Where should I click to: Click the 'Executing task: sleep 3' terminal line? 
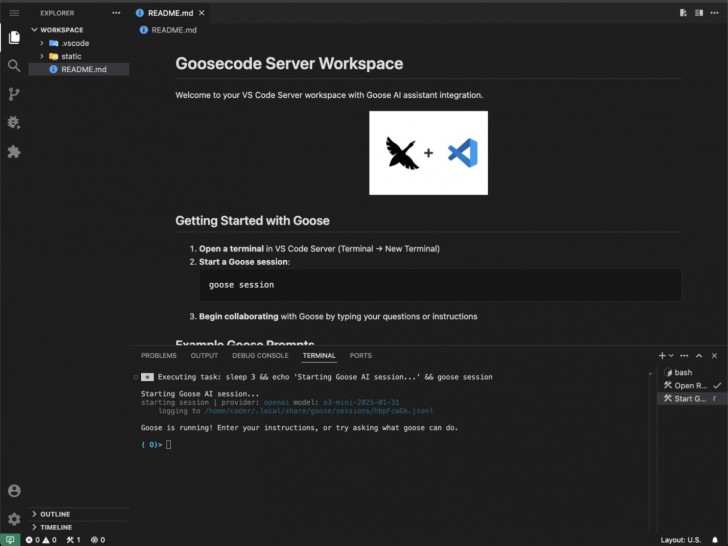325,377
